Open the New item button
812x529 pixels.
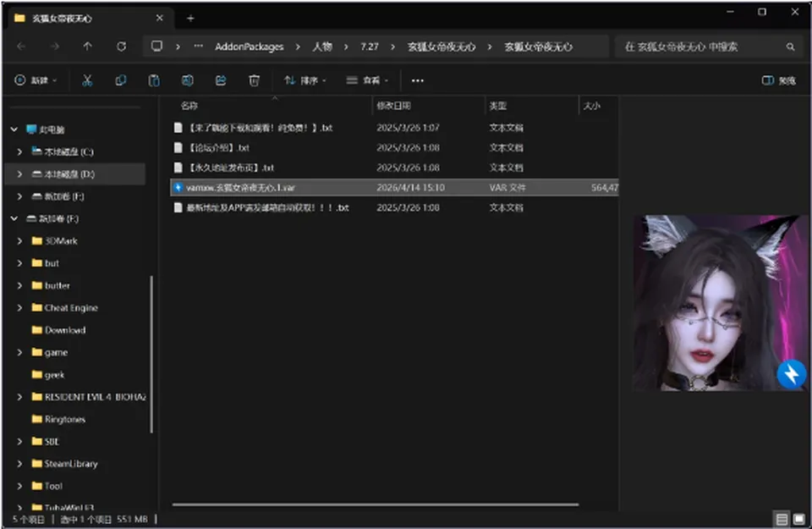(36, 80)
